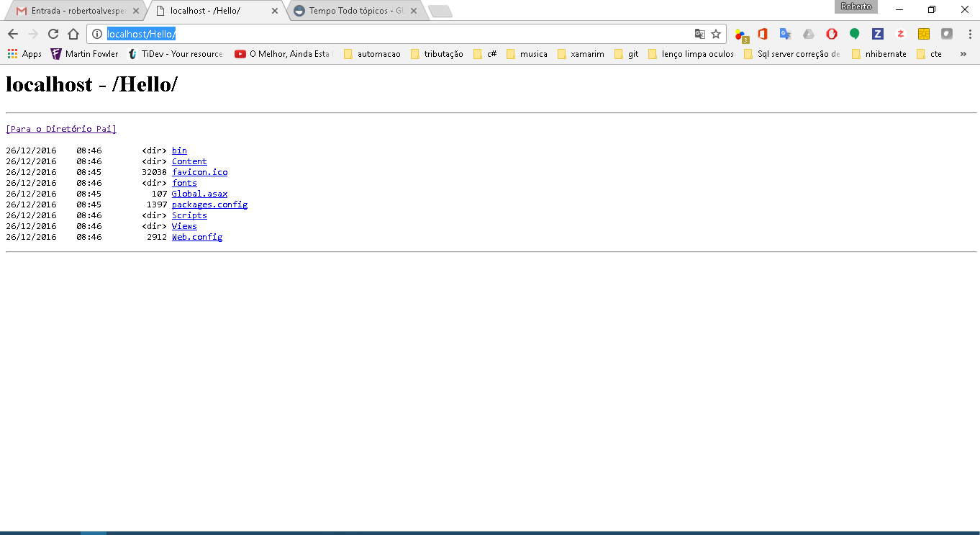Open the Global.asax file link
This screenshot has height=535, width=980.
pos(199,194)
